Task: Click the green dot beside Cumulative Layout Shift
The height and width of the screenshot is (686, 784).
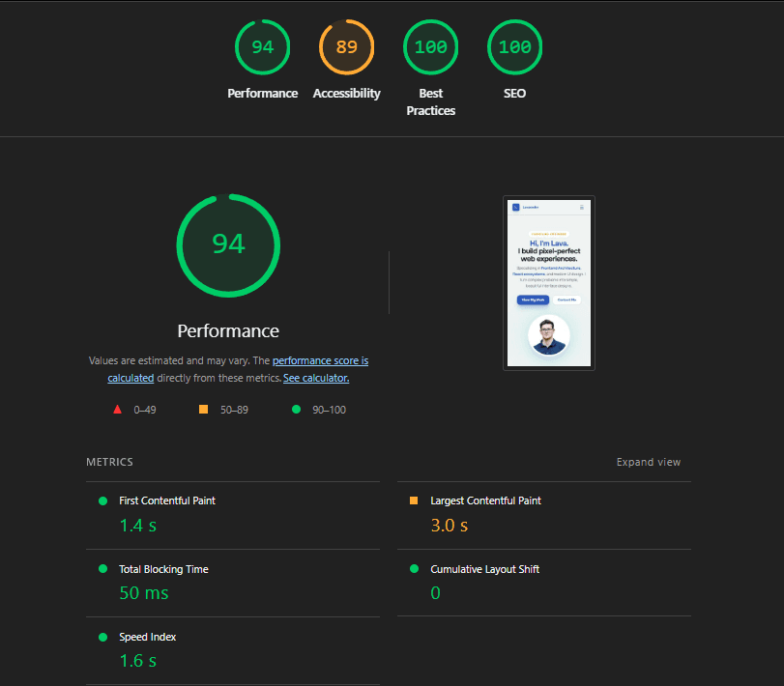Action: [x=414, y=569]
